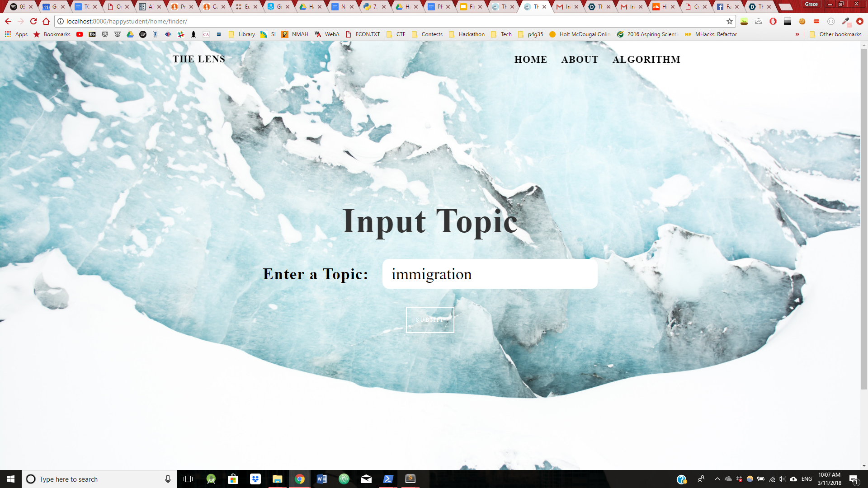
Task: Click THE LENS site logo link
Action: [x=198, y=59]
